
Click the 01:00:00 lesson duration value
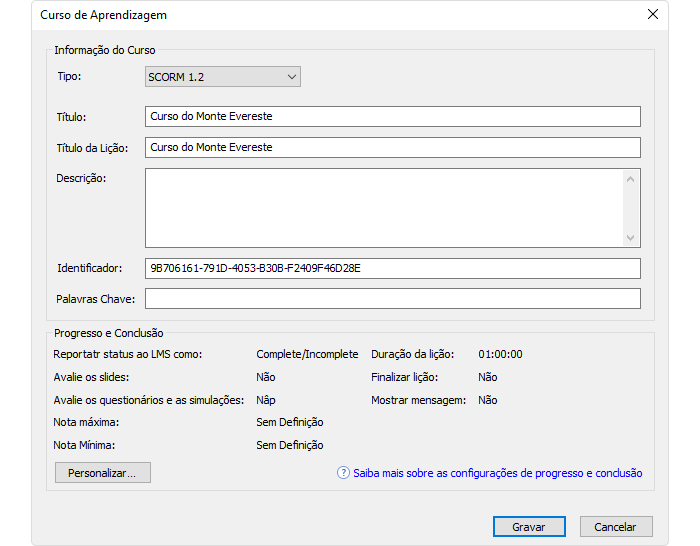[500, 354]
